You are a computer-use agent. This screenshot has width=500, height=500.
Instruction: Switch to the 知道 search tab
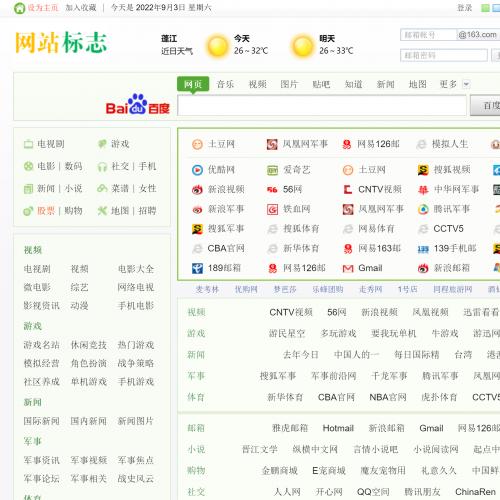tap(353, 84)
